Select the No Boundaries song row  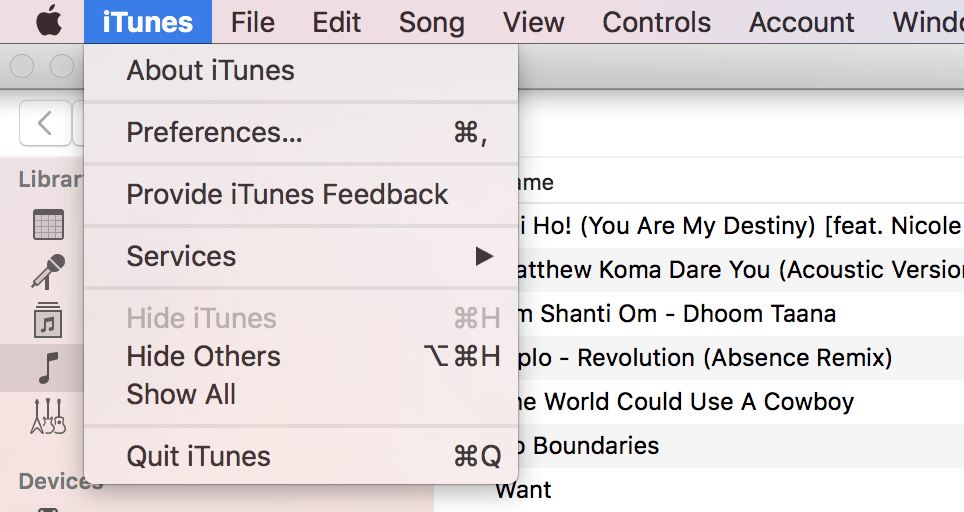click(x=700, y=445)
